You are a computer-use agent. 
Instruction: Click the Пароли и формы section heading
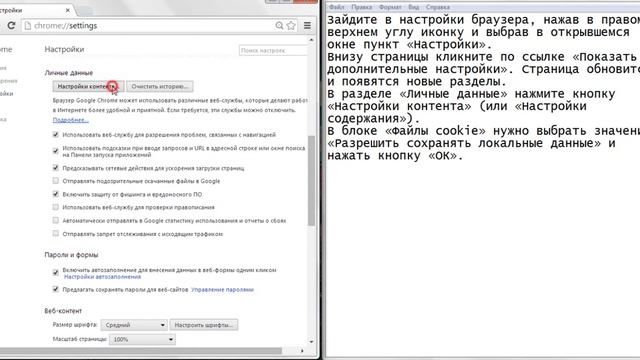coord(71,255)
